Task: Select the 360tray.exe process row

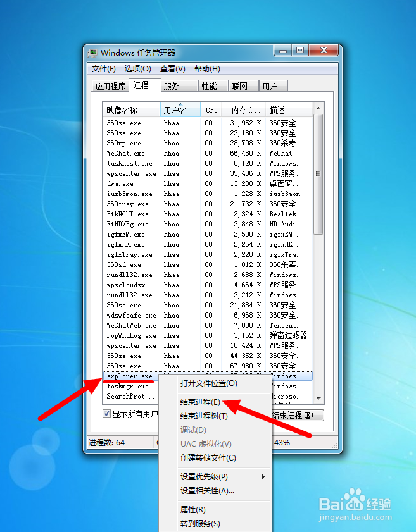Action: [208, 204]
